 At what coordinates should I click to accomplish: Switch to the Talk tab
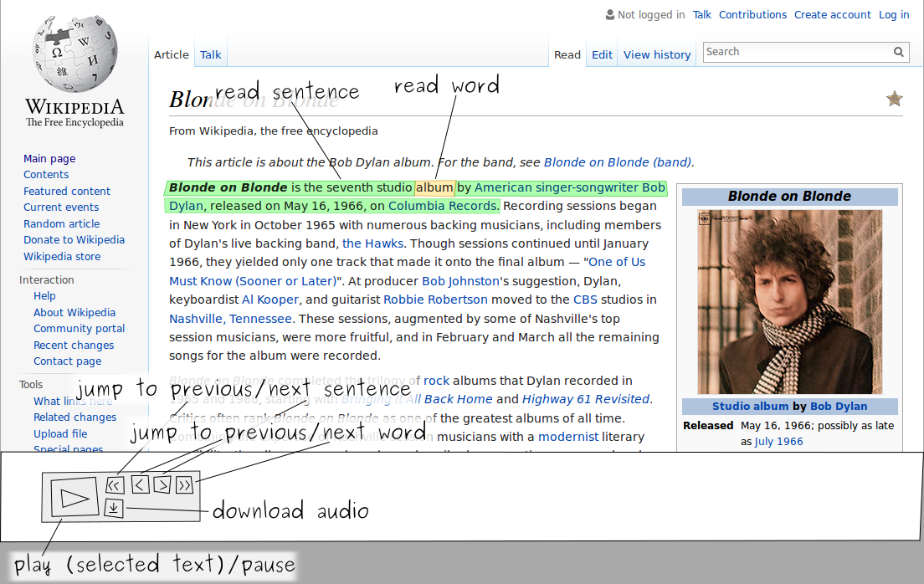[x=210, y=55]
